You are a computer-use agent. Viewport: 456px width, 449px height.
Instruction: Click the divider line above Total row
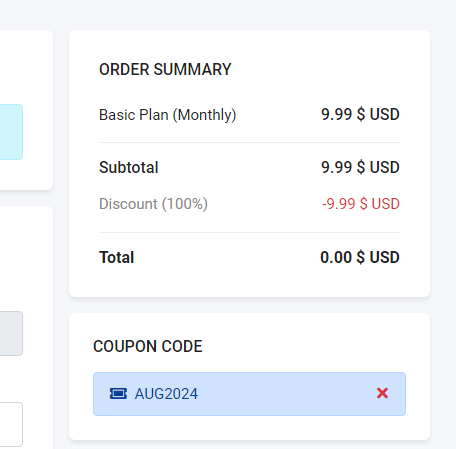249,232
